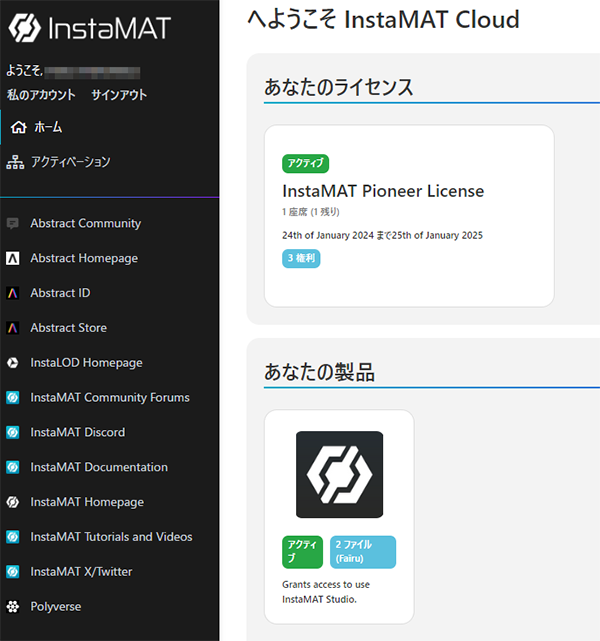Click the Abstract Community chat icon
Viewport: 600px width, 641px height.
(x=13, y=224)
